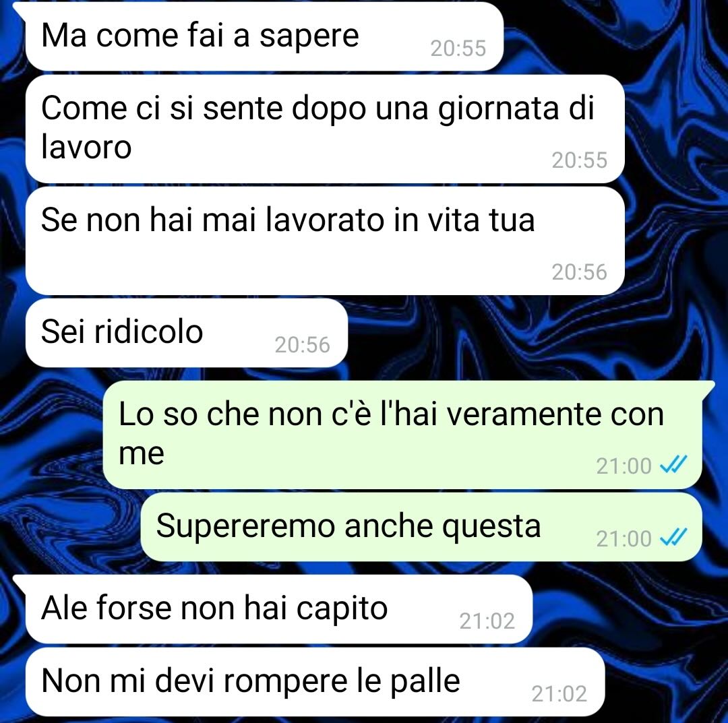Click read receipt ticks on "Lo so che" message
Screen dimensions: 728x723
pyautogui.click(x=673, y=464)
